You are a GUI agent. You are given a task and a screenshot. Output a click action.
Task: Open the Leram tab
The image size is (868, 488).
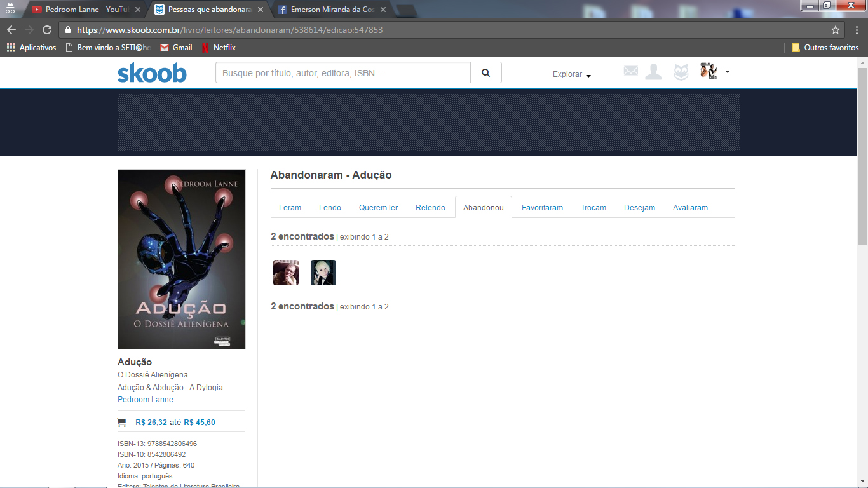pos(290,208)
